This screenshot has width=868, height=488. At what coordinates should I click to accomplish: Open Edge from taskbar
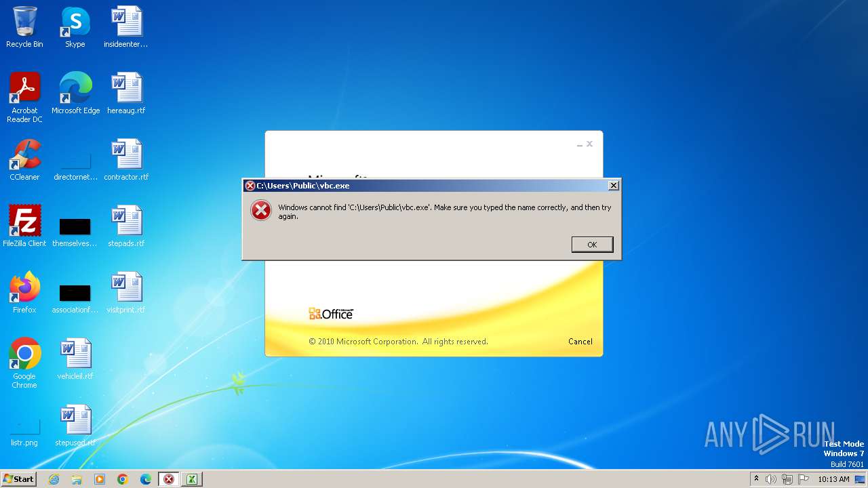146,479
